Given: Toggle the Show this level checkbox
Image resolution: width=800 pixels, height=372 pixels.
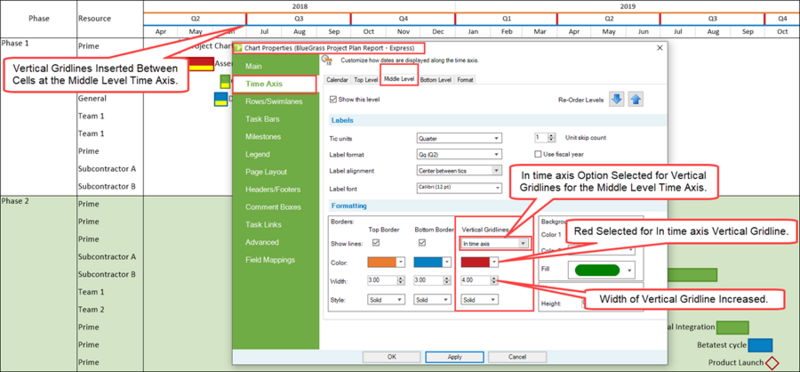Looking at the screenshot, I should coord(333,100).
